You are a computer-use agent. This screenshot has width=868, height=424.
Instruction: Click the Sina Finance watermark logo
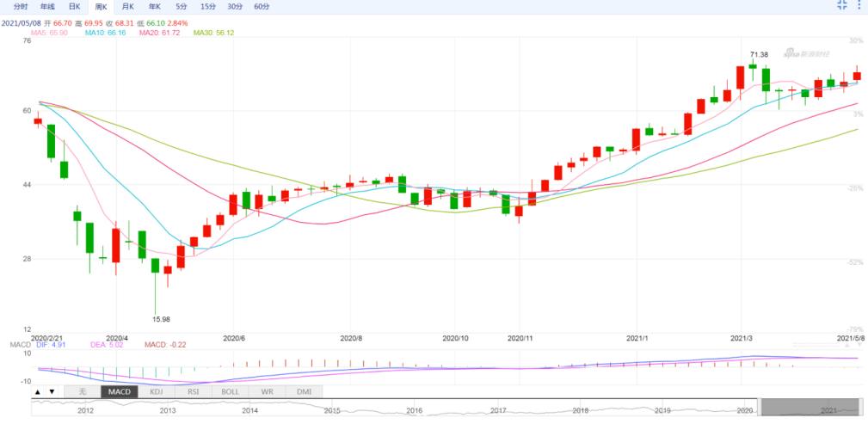[806, 53]
